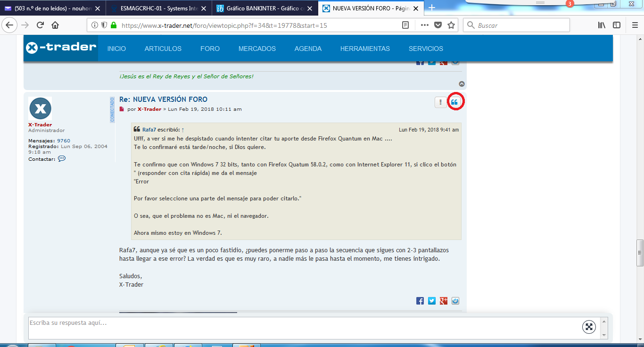Jump to top using the gray up-arrow icon

pos(462,84)
